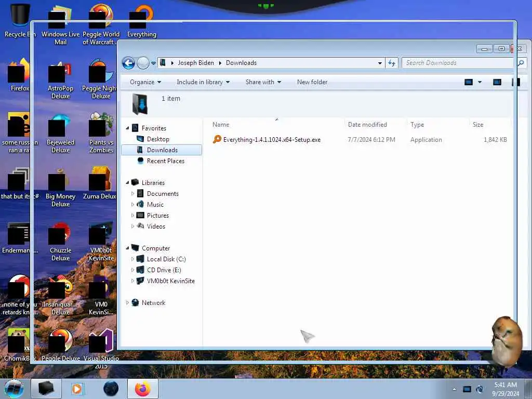The image size is (532, 399).
Task: Expand the Documents library
Action: click(132, 194)
